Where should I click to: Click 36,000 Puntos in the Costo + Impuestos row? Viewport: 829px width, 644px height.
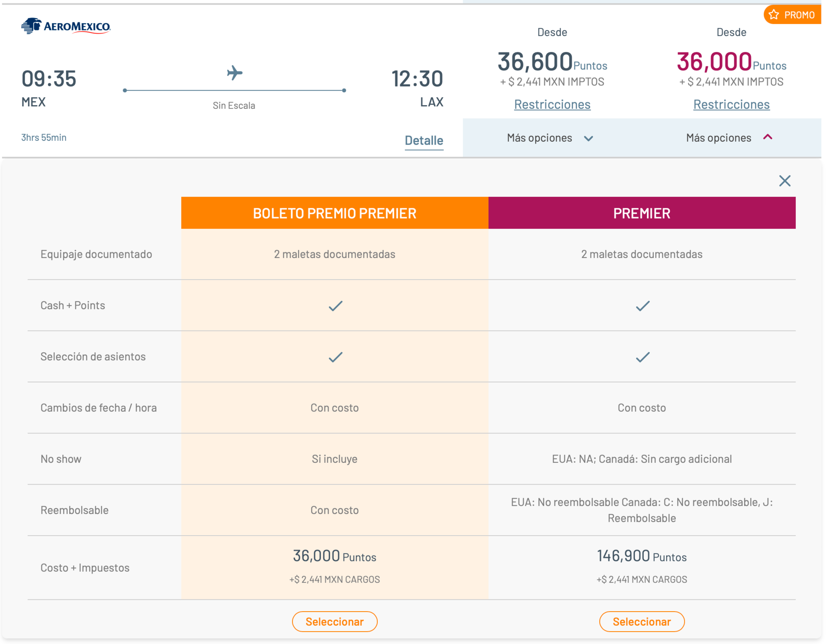335,556
